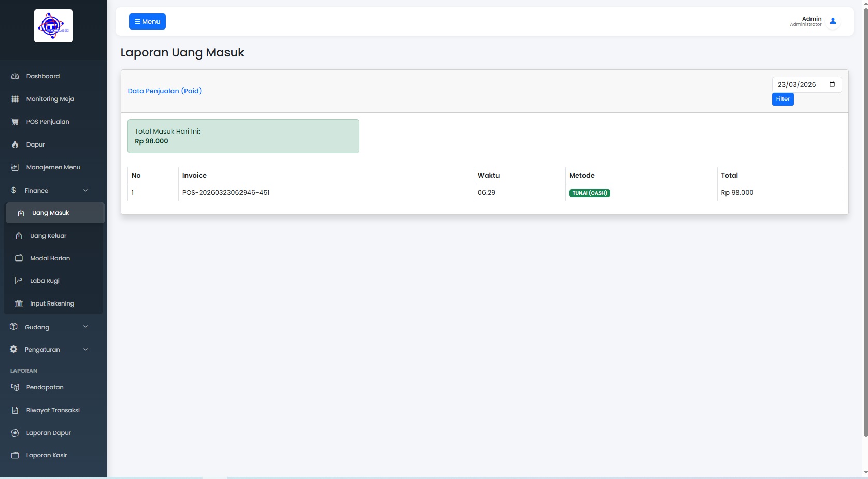868x479 pixels.
Task: Click the Pendapatan report icon
Action: (15, 387)
